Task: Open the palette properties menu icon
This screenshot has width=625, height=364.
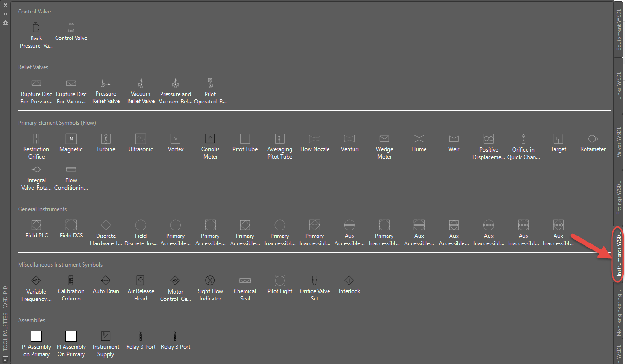Action: (x=6, y=22)
